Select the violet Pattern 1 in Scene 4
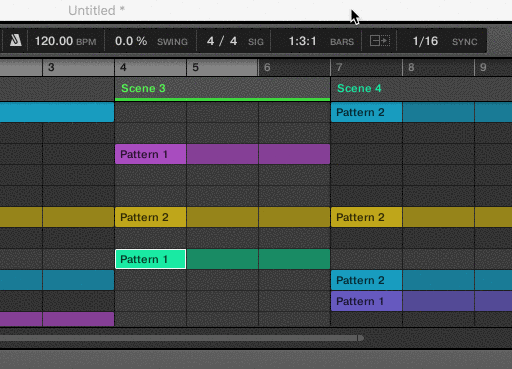The height and width of the screenshot is (369, 512). [x=421, y=301]
